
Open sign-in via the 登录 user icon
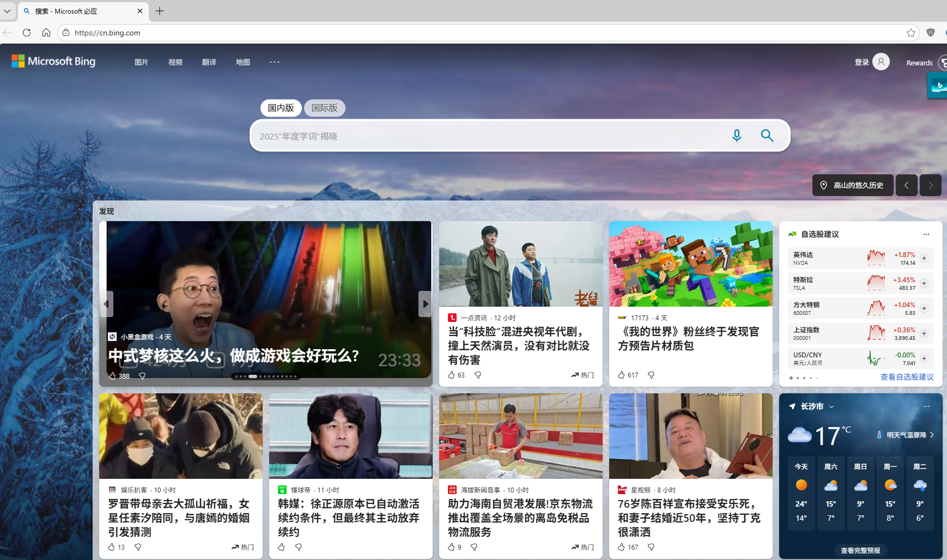tap(880, 62)
